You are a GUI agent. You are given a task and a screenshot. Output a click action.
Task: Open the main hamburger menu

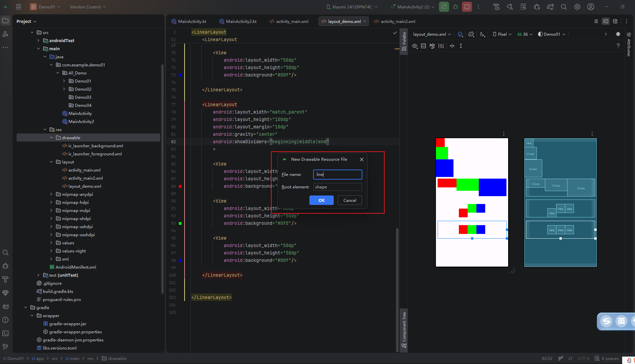click(19, 7)
